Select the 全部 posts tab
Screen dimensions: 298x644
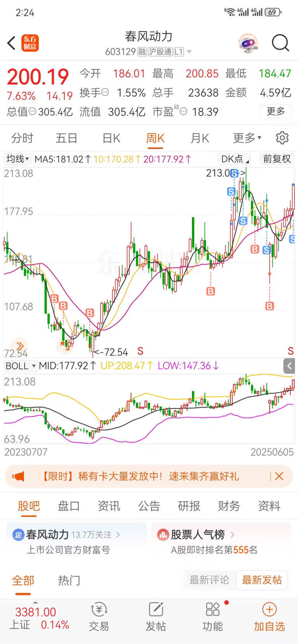[x=23, y=581]
